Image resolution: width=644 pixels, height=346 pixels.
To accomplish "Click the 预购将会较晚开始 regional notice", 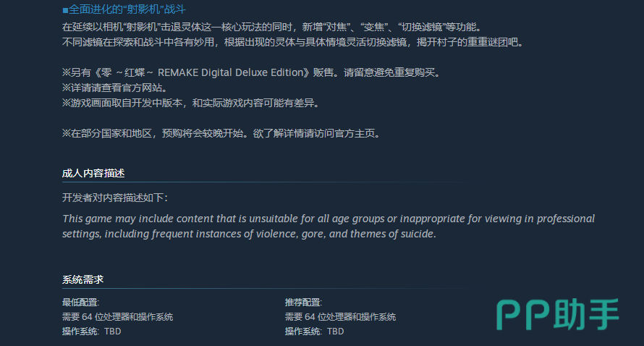I will click(221, 133).
